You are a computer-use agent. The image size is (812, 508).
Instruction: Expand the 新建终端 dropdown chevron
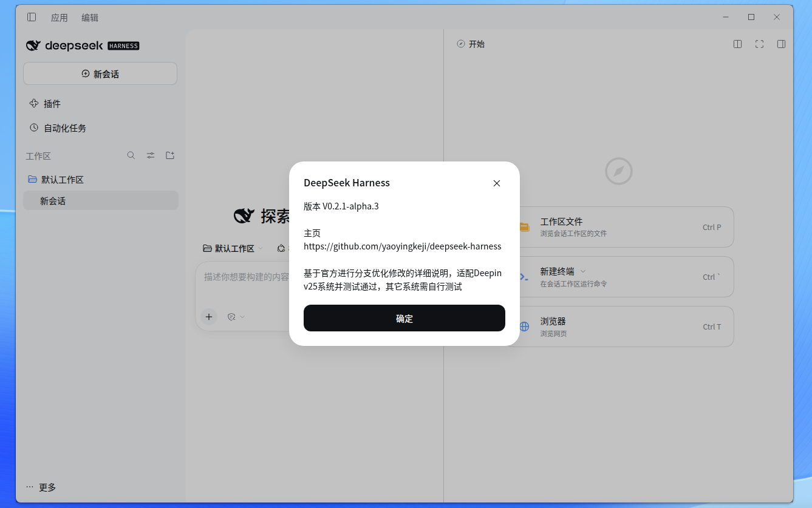(583, 271)
